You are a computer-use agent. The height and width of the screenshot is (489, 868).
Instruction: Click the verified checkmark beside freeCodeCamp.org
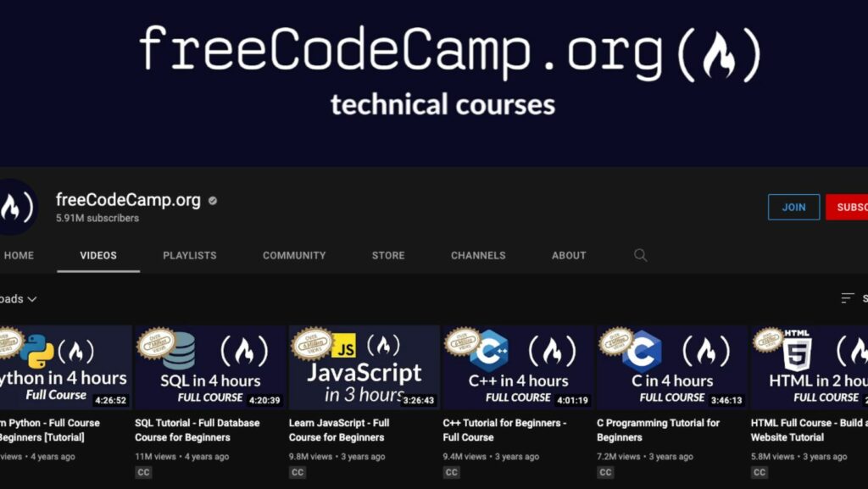212,200
